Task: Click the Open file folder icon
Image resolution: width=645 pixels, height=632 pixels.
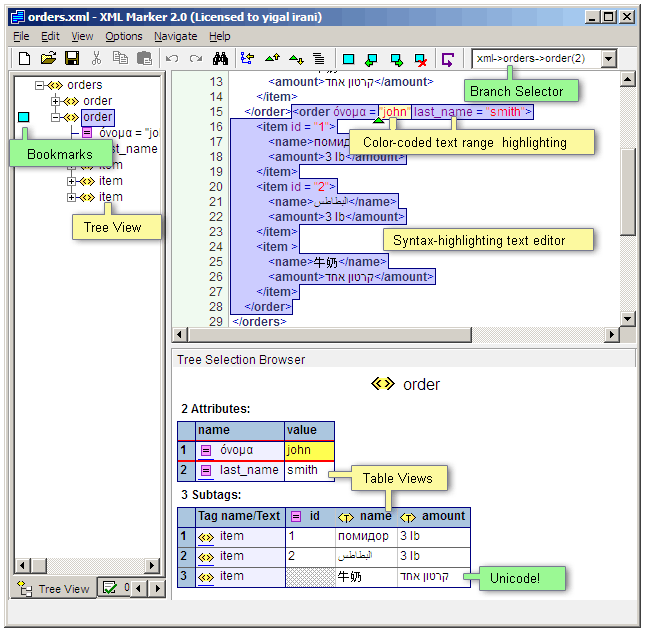Action: 48,59
